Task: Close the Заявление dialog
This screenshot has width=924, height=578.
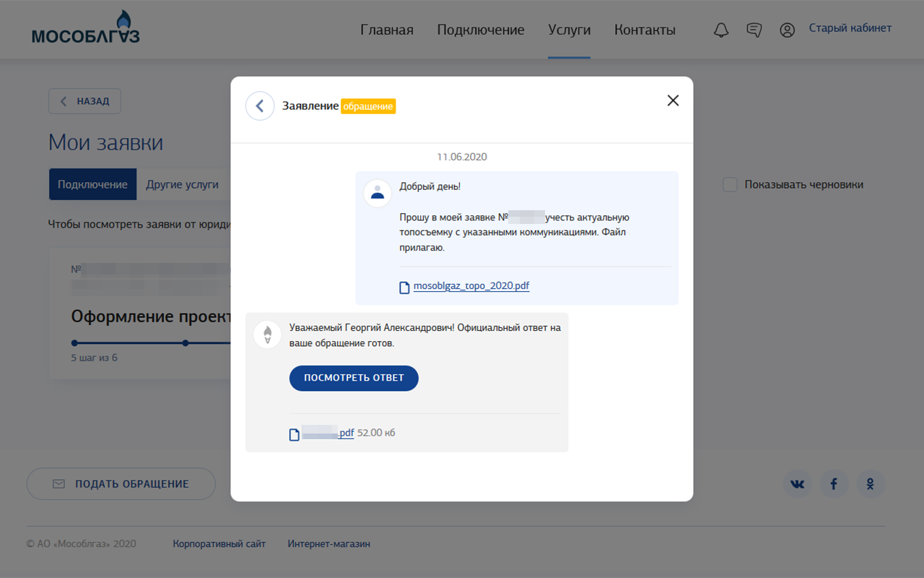Action: pos(673,100)
